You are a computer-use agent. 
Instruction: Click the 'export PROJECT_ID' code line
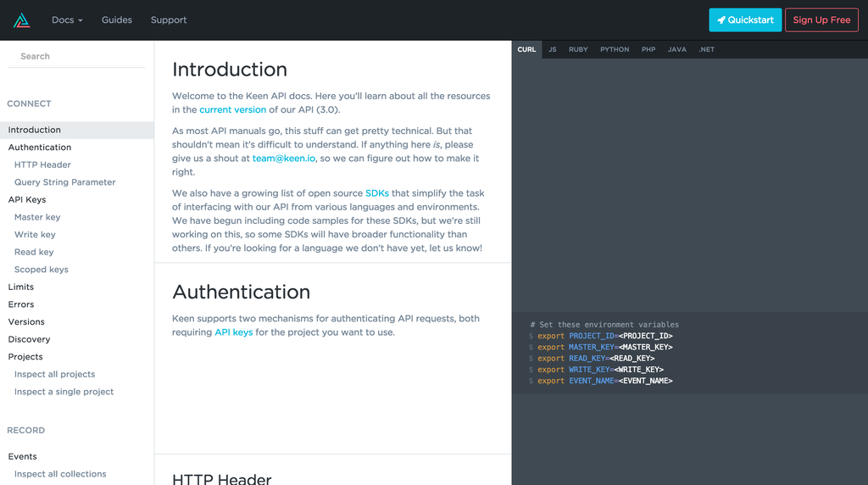click(x=601, y=336)
